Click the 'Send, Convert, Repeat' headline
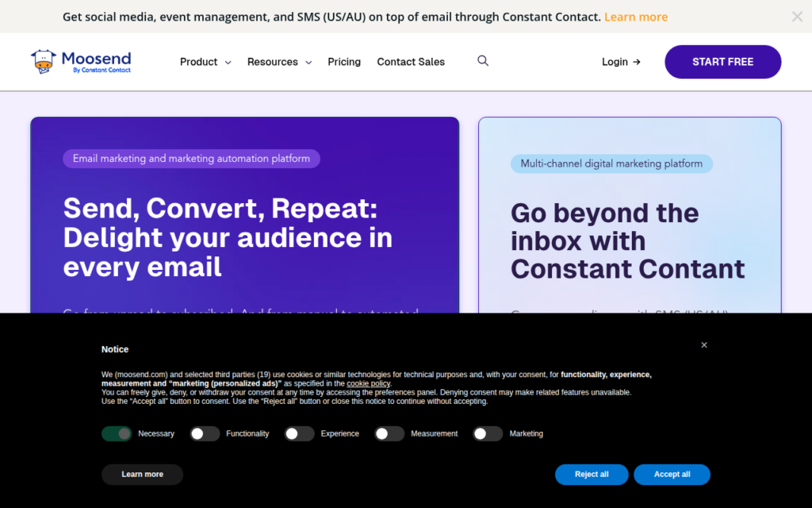The height and width of the screenshot is (508, 812). click(228, 237)
